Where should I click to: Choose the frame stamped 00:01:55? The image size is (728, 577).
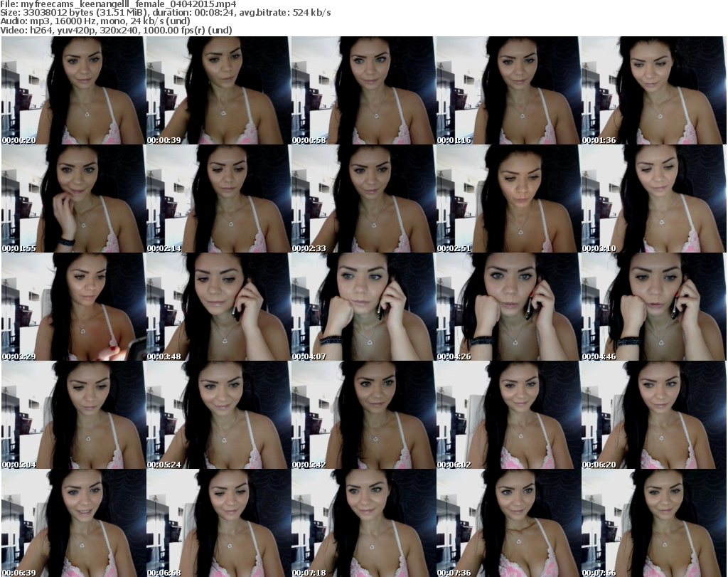(73, 199)
